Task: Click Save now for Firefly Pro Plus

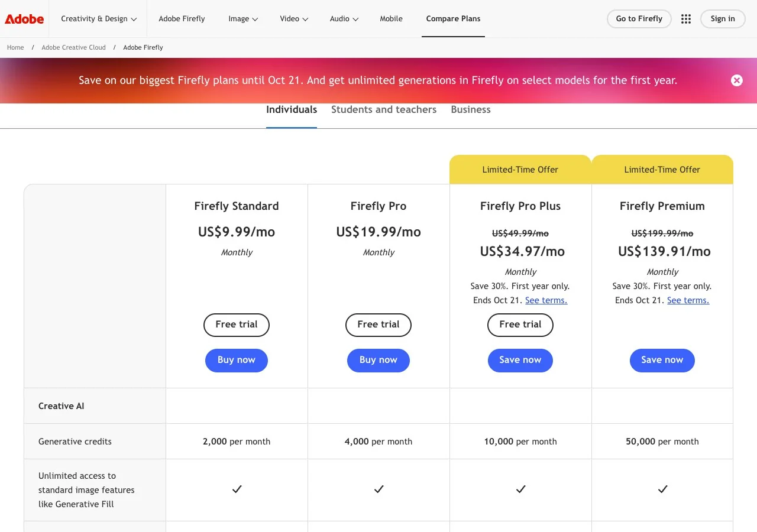Action: click(x=520, y=360)
